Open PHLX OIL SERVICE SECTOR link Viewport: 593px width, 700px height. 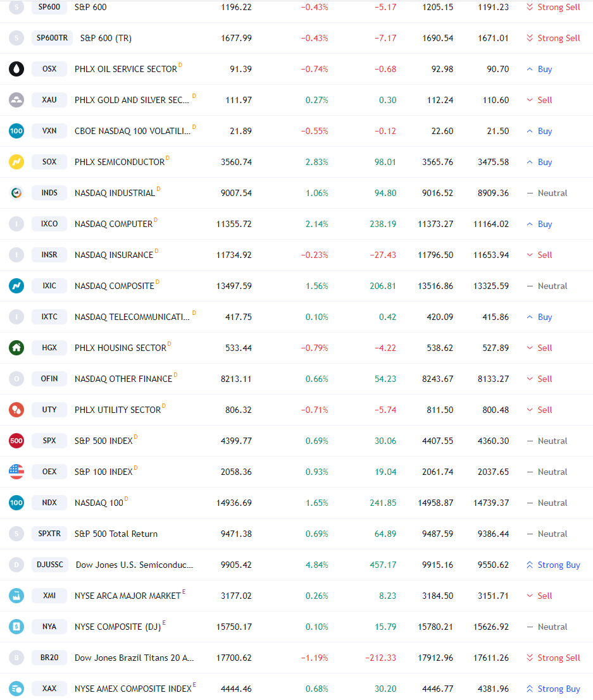point(125,69)
